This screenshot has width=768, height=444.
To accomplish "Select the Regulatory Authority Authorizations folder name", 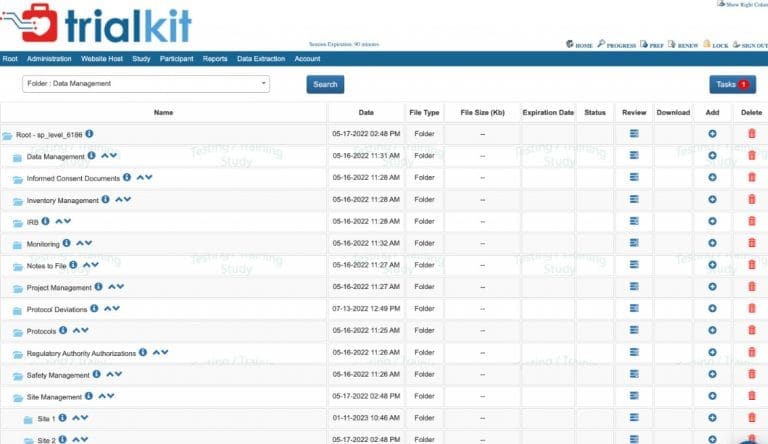I will click(x=81, y=353).
